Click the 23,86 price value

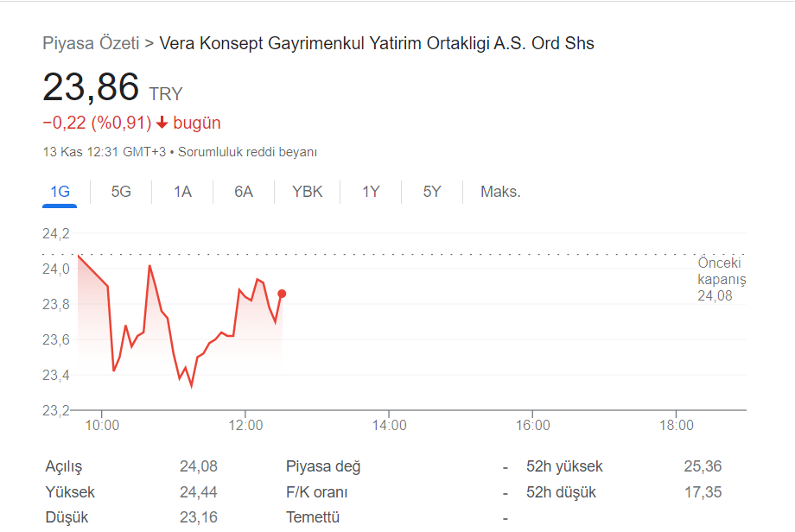(91, 86)
